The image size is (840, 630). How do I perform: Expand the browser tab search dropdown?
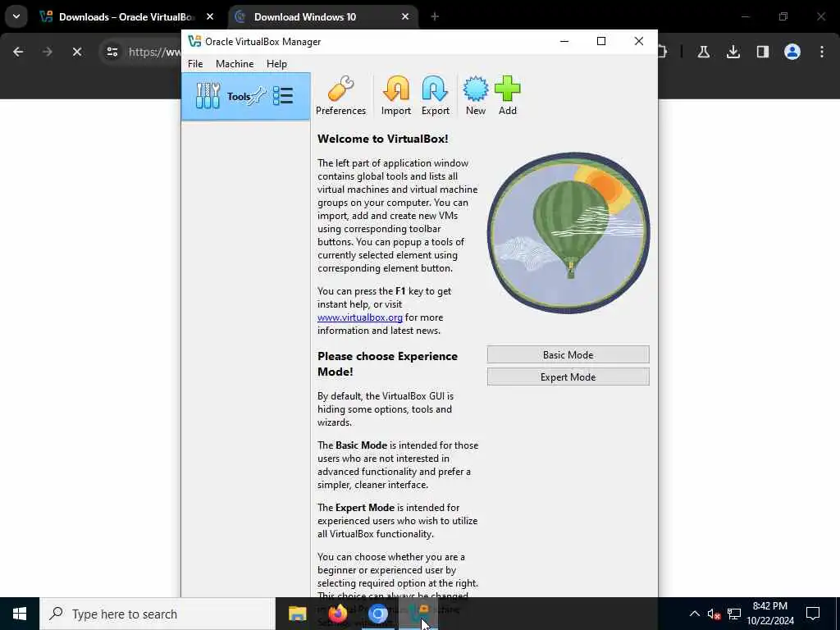coord(16,16)
